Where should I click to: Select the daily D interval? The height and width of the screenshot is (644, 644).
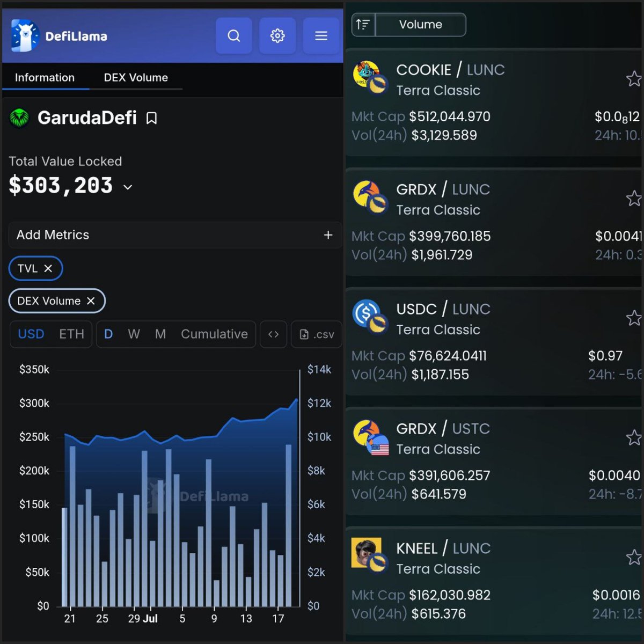108,334
